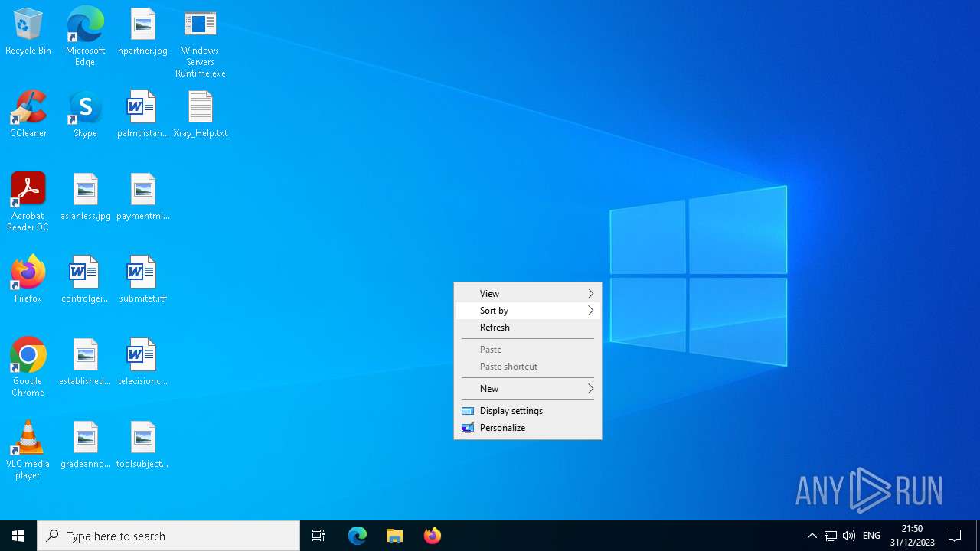Expand the View submenu
The width and height of the screenshot is (980, 551).
point(528,294)
